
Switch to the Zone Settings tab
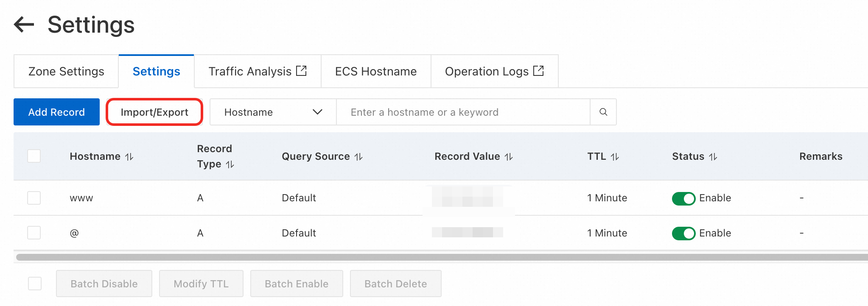[x=66, y=71]
